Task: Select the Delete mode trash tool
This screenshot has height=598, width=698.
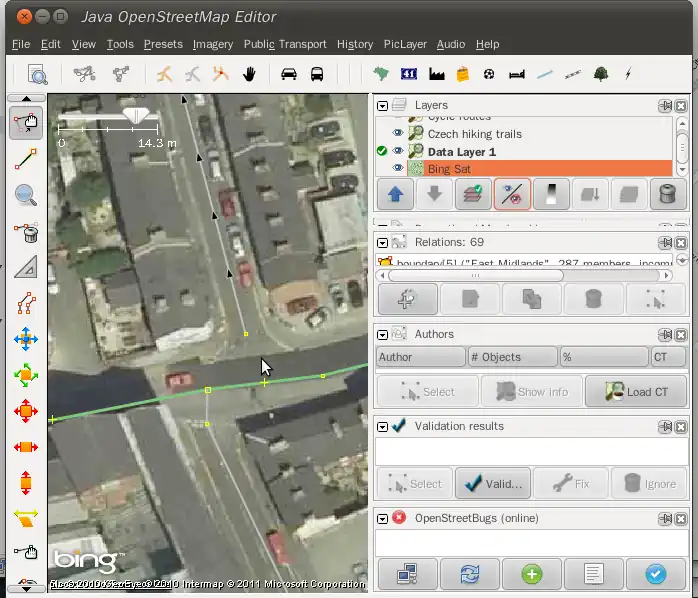Action: [26, 233]
